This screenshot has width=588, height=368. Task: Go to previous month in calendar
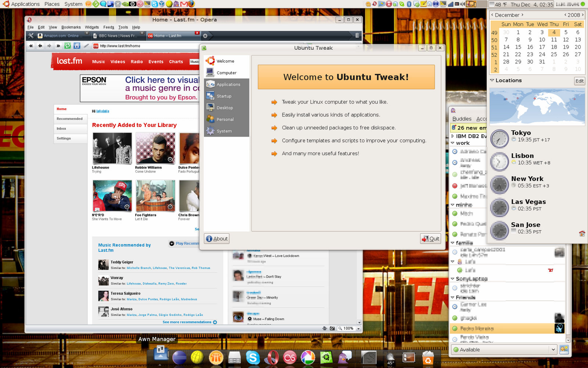492,15
